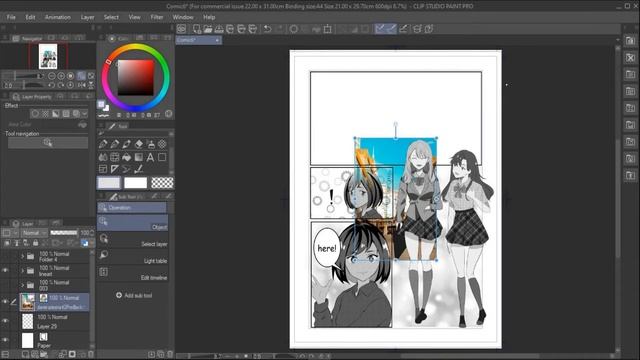The image size is (640, 360).
Task: Click the Border effect circle icon in Layer Property
Action: pyautogui.click(x=35, y=114)
